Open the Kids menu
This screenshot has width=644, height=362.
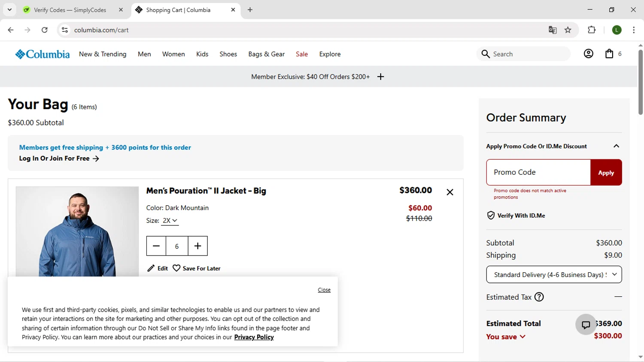(202, 54)
